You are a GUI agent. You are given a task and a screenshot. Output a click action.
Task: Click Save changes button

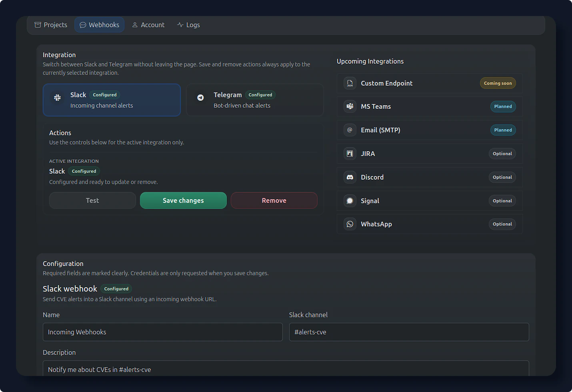tap(183, 200)
